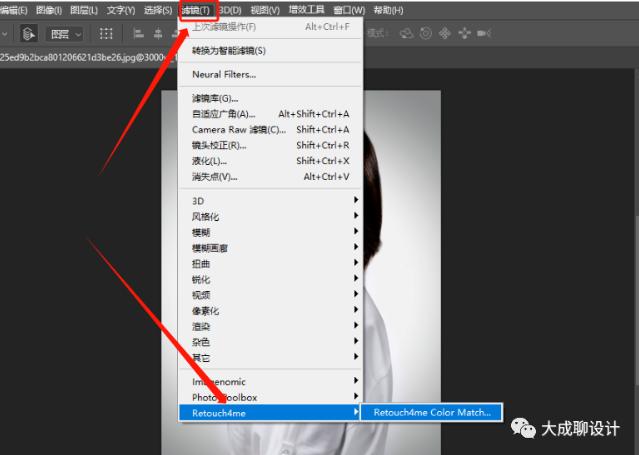Image resolution: width=639 pixels, height=455 pixels.
Task: Open the 编辑(E) menu
Action: tap(13, 10)
